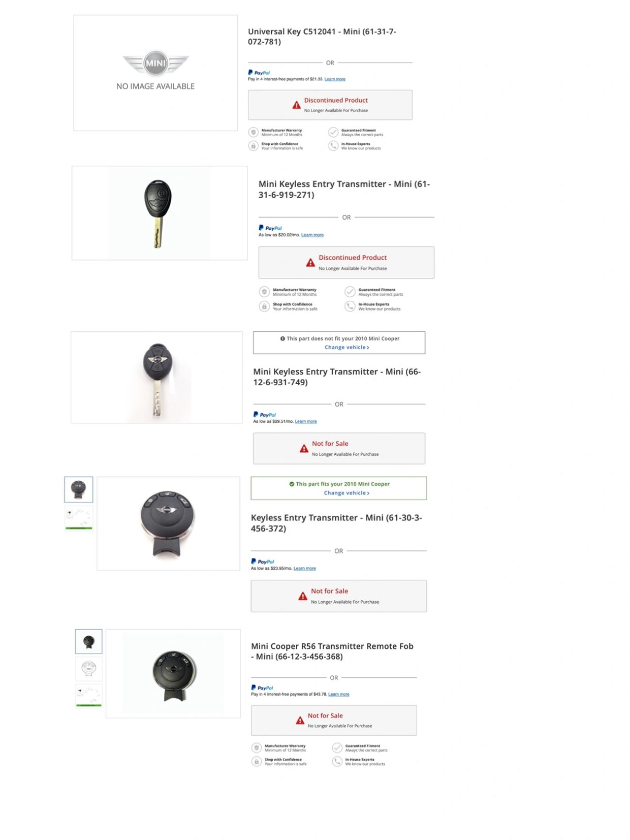Viewport: 630px width, 840px height.
Task: Click the Shop with Confidence lock icon at page bottom
Action: tap(257, 761)
